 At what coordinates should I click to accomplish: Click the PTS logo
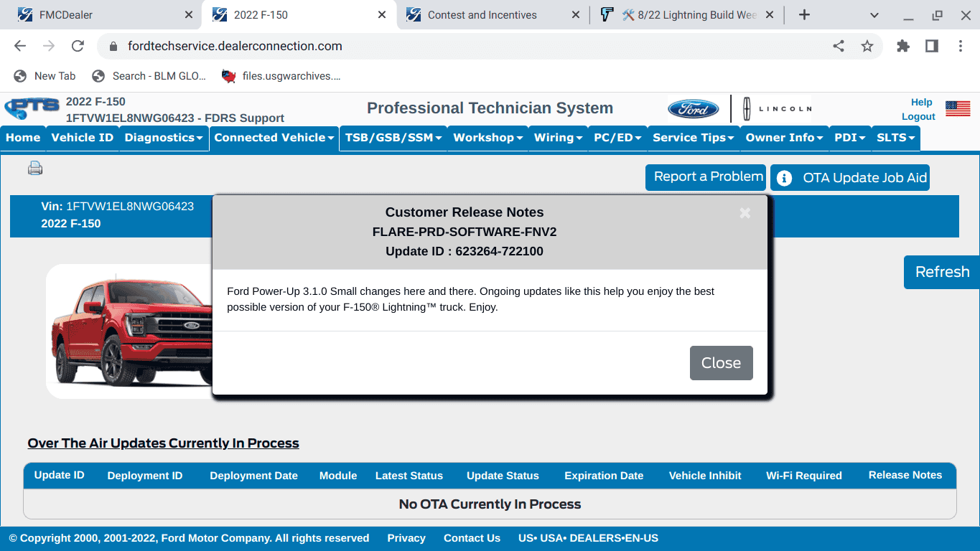32,108
